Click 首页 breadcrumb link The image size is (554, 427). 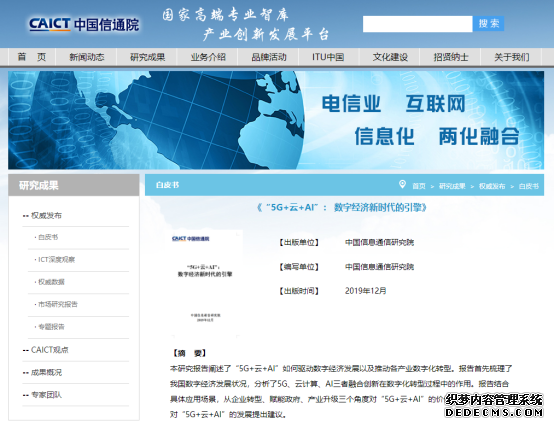[419, 186]
